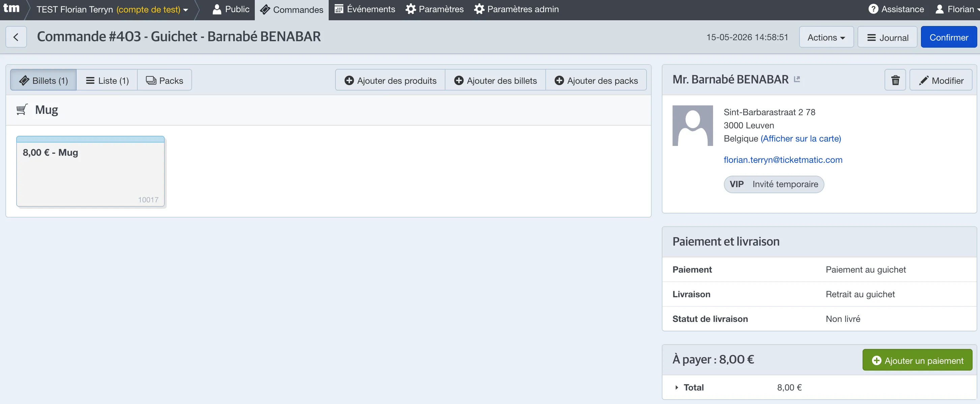Click the VIP Invité temporaire tag
Screen dimensions: 980x404
tap(774, 184)
